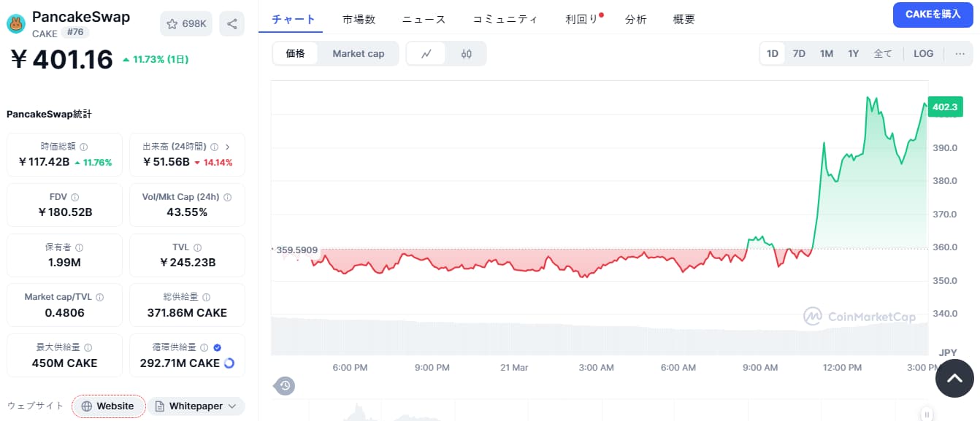
Task: Switch to the candlestick chart icon
Action: tap(467, 53)
